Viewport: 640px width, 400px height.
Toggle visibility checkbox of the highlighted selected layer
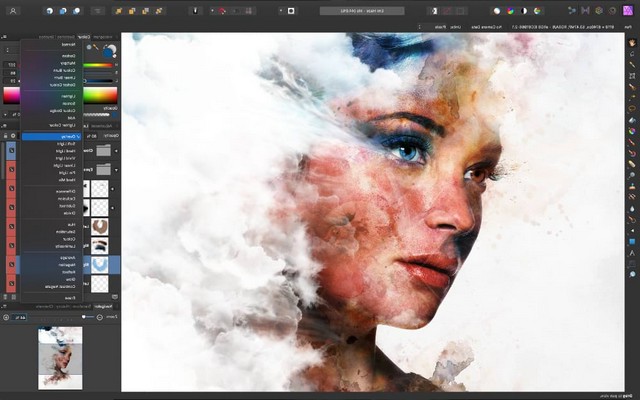12,264
